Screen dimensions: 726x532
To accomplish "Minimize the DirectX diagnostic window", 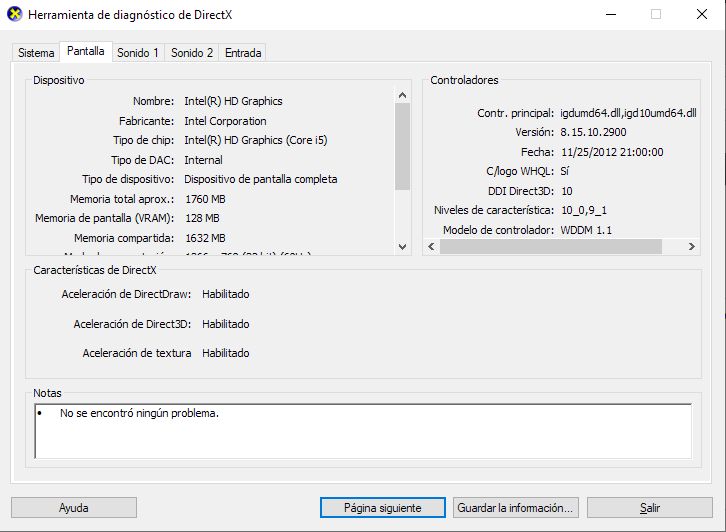I will point(611,14).
